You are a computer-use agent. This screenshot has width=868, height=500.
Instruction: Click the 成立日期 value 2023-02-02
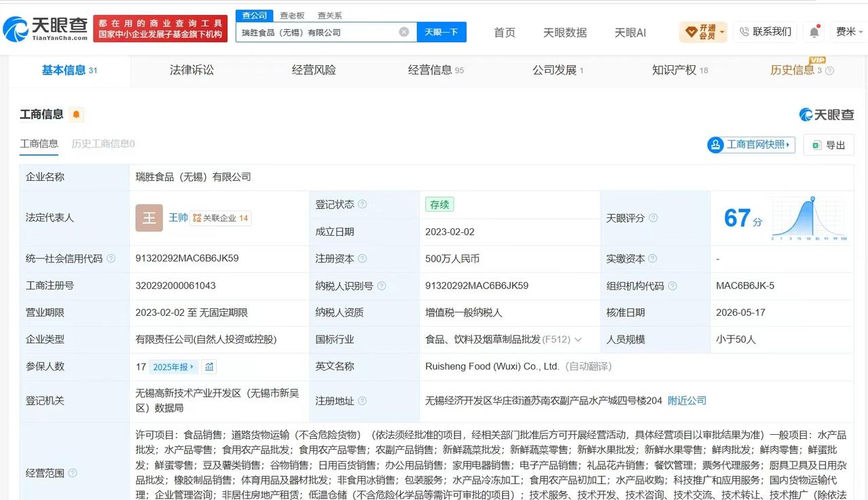click(x=450, y=232)
